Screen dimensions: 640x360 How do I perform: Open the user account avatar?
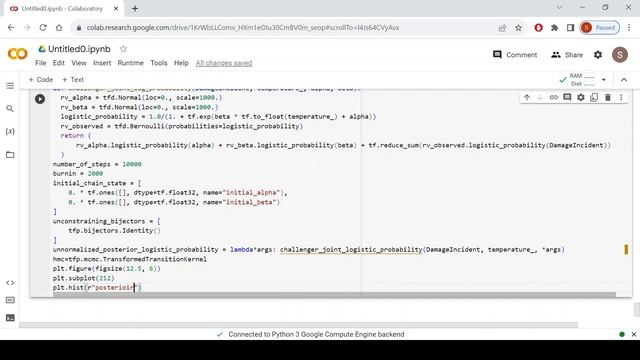coord(620,55)
